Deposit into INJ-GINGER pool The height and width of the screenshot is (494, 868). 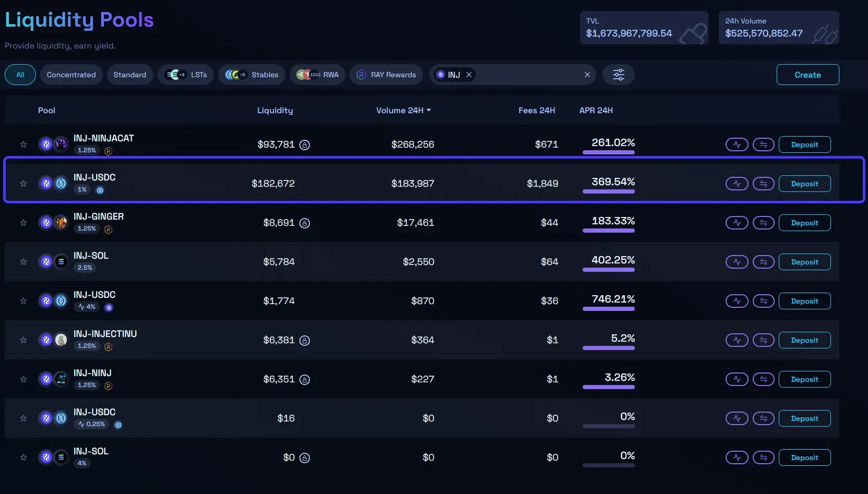pos(804,223)
